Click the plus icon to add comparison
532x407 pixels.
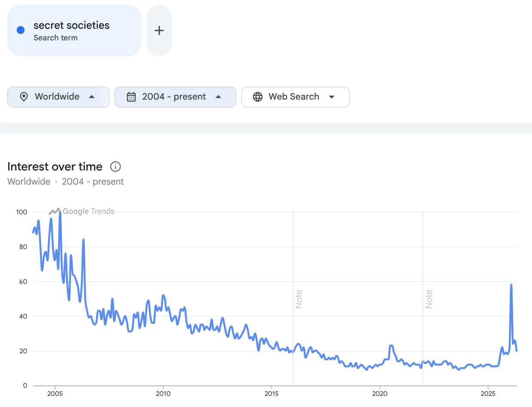[x=159, y=30]
